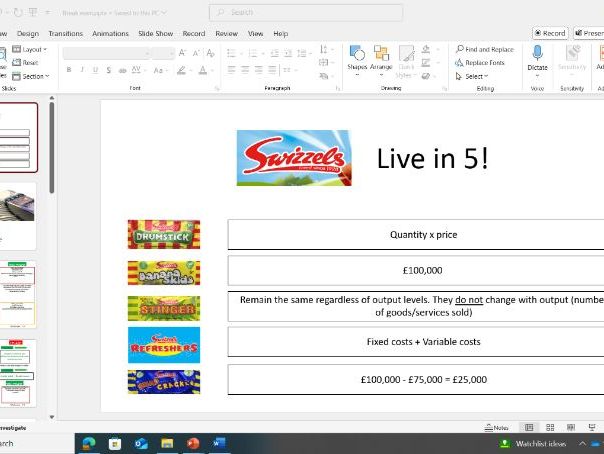
Task: Open the Design tab
Action: point(28,34)
